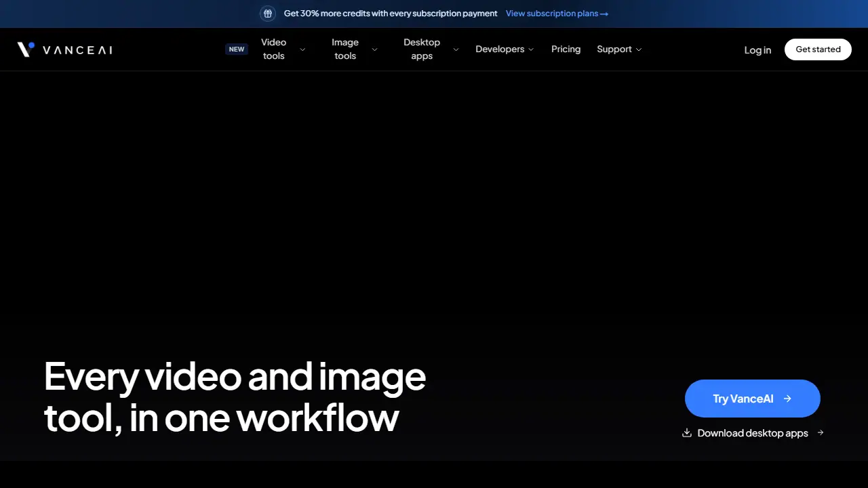Image resolution: width=868 pixels, height=488 pixels.
Task: Expand the Support dropdown chevron
Action: [x=639, y=49]
